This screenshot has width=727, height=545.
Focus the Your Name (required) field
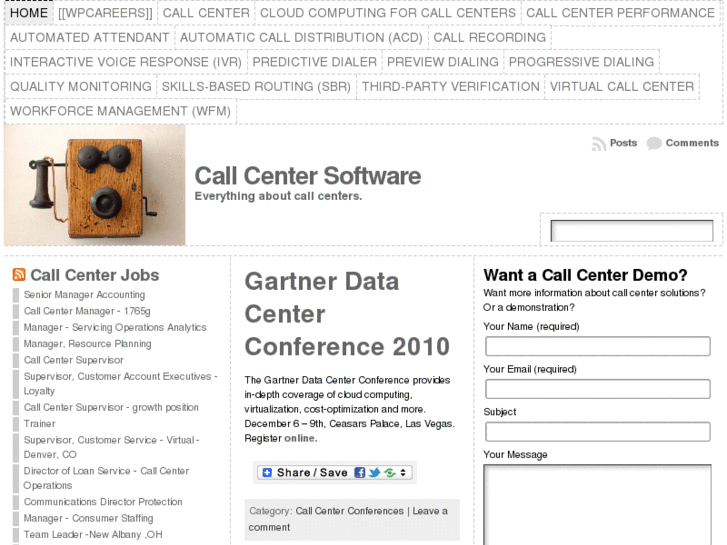point(598,346)
